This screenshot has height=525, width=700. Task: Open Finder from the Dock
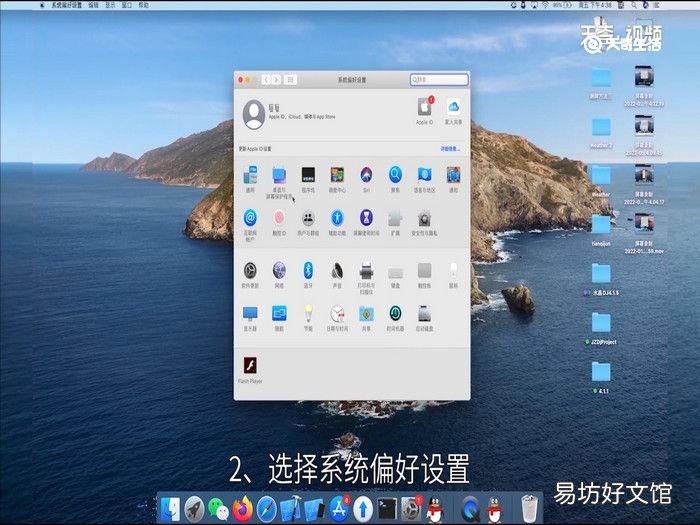pyautogui.click(x=171, y=509)
